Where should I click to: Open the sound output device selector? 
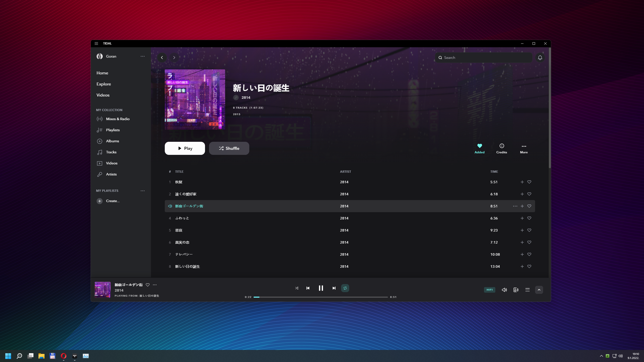click(x=516, y=290)
